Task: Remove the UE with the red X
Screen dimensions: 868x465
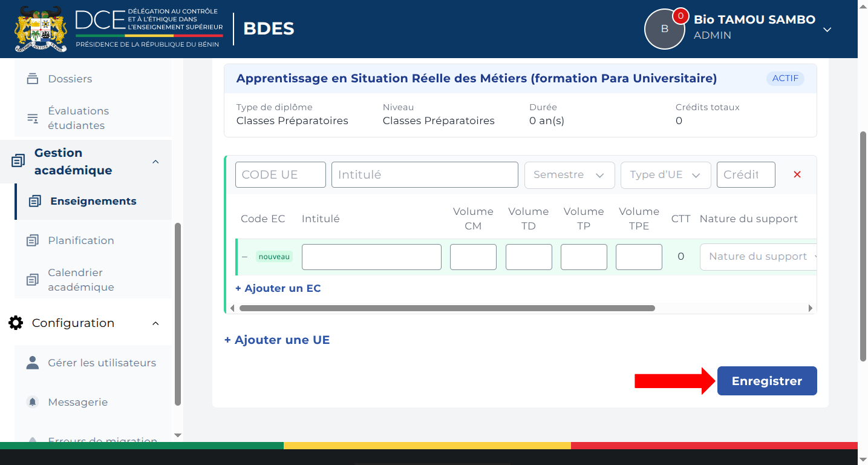Action: [797, 174]
